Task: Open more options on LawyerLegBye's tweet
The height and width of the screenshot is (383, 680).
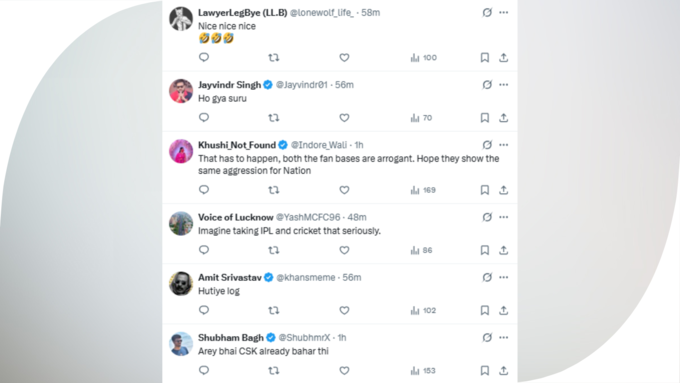Action: pyautogui.click(x=503, y=13)
